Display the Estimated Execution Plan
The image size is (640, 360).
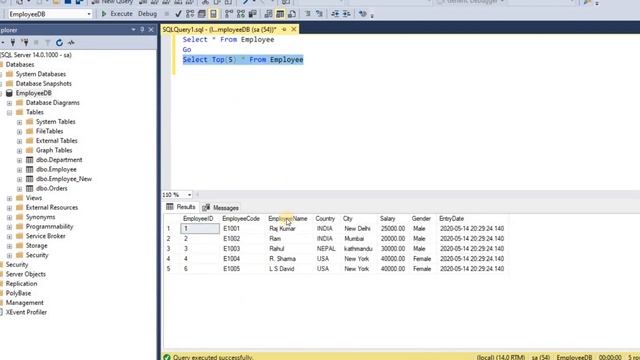pyautogui.click(x=190, y=14)
